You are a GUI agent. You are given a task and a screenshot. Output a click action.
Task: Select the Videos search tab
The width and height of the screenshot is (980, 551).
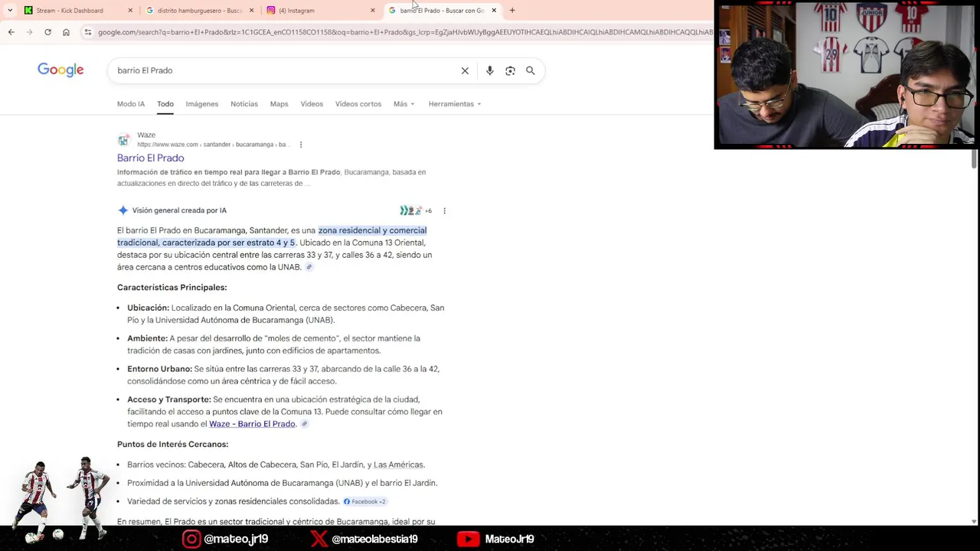(x=312, y=104)
